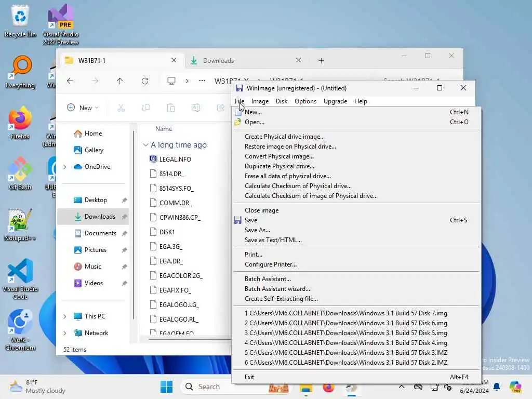Click the Up arrow in File Explorer

point(120,81)
